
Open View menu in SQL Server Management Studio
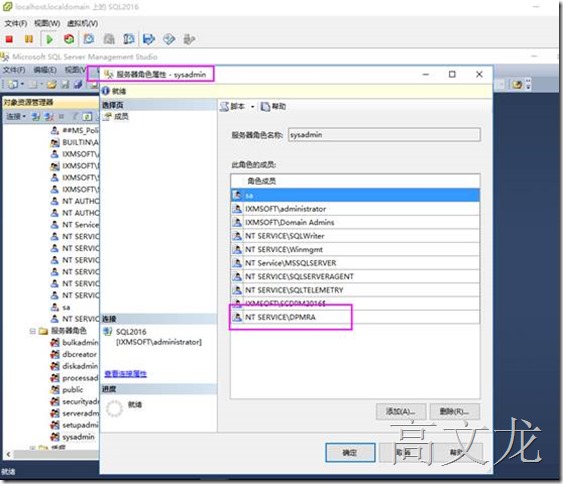pos(75,70)
